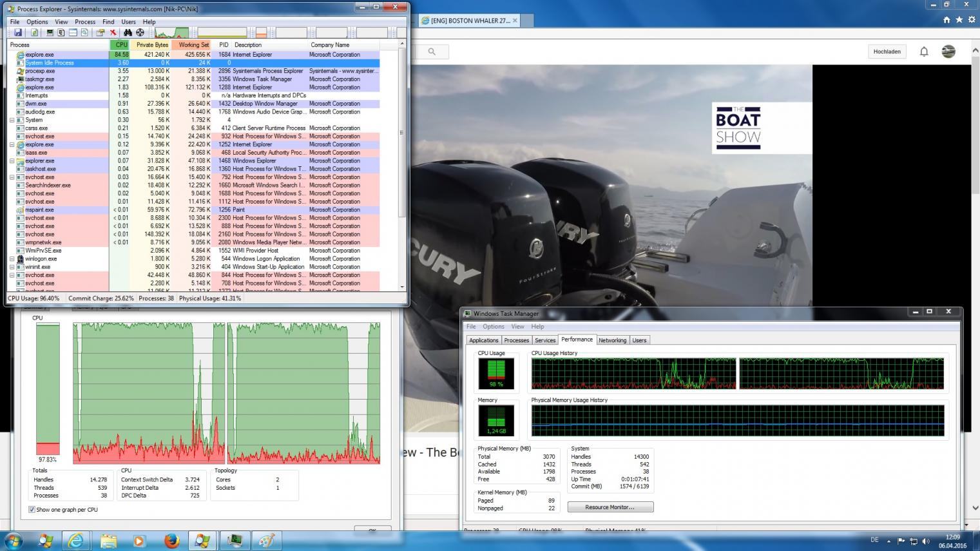Launch Firefox from the taskbar
Viewport: 980px width, 551px height.
[171, 540]
